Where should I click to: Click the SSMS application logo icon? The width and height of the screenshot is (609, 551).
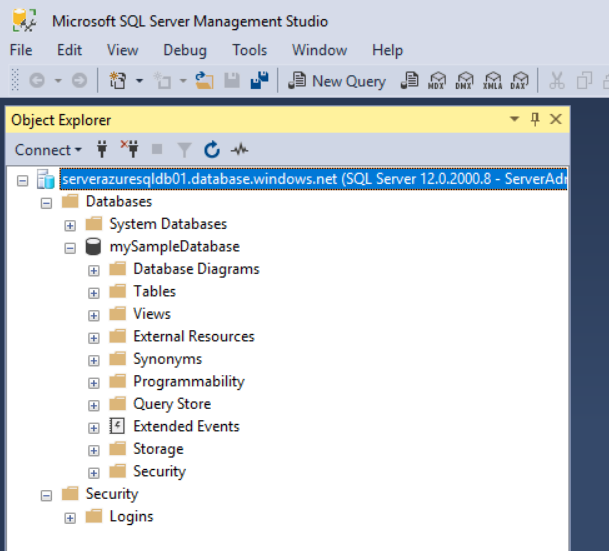(24, 20)
